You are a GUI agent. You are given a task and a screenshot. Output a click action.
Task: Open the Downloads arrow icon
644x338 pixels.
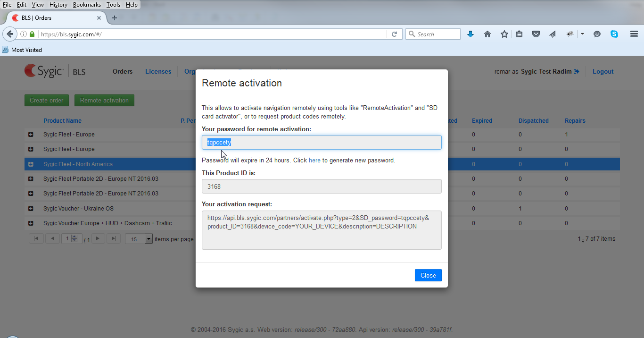tap(470, 34)
